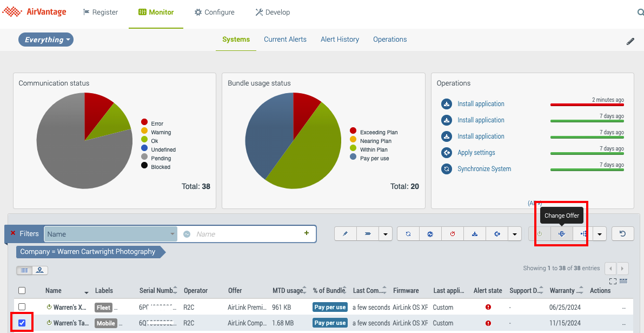Open the Configure menu
Viewport: 644px width, 333px height.
pyautogui.click(x=215, y=12)
